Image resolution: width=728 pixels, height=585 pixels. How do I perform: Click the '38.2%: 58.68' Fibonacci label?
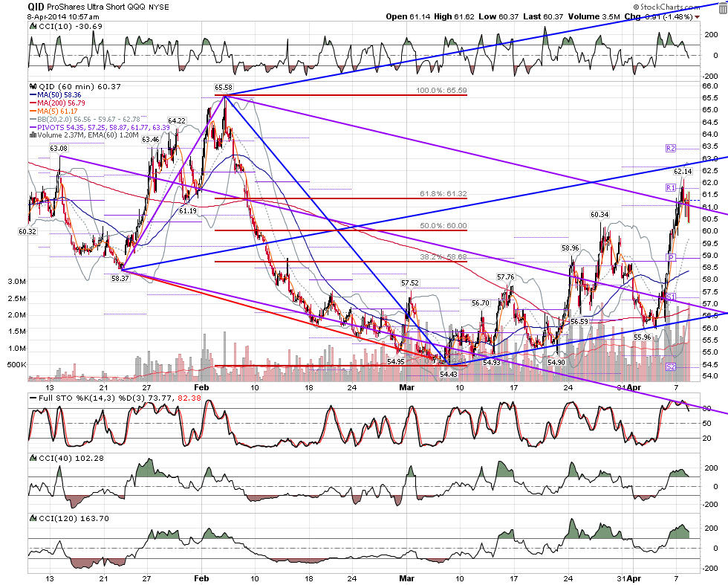(443, 256)
